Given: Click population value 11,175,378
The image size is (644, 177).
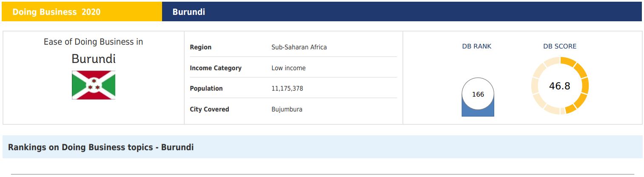Looking at the screenshot, I should (x=287, y=88).
